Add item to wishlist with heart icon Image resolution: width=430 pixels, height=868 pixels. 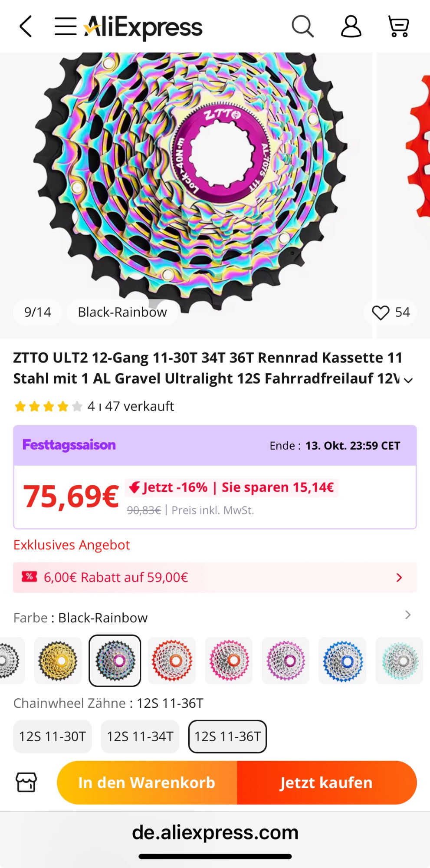click(x=381, y=312)
